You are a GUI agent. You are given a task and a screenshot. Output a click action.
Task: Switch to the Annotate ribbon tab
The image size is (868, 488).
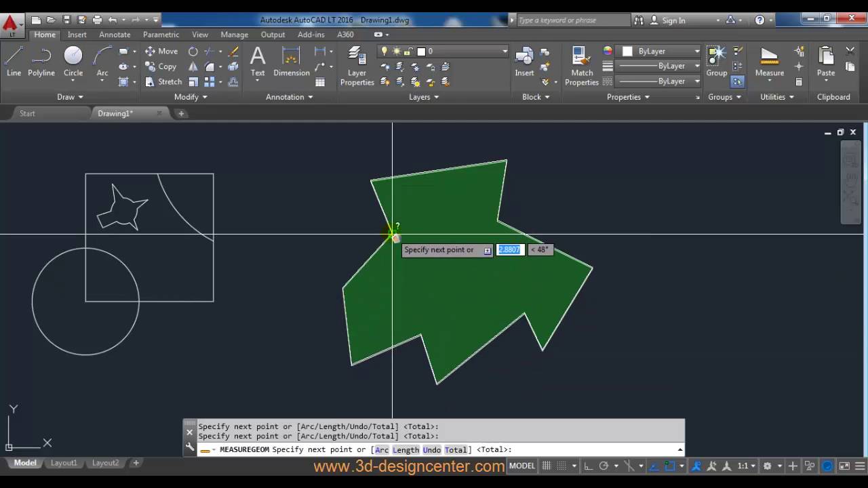coord(115,35)
